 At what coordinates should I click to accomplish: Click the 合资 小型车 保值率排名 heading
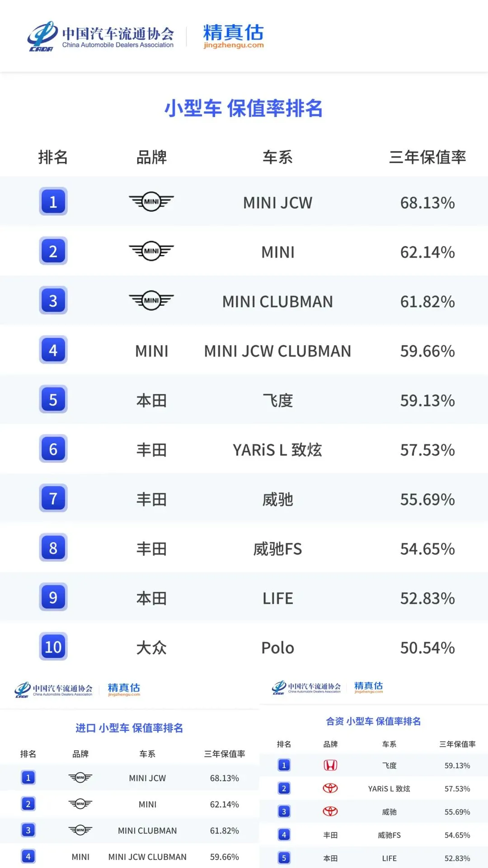point(373,721)
